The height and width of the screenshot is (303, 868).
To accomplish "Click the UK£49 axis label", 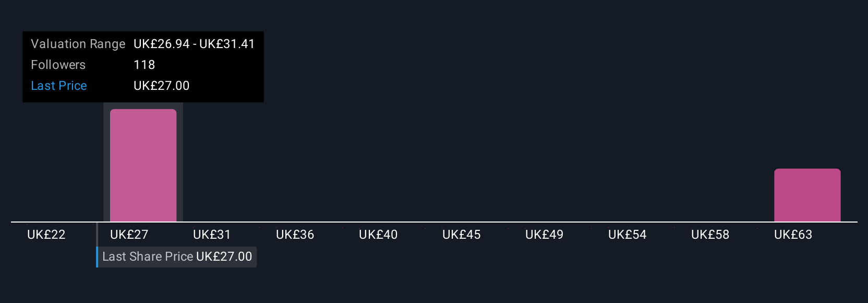I will (545, 235).
